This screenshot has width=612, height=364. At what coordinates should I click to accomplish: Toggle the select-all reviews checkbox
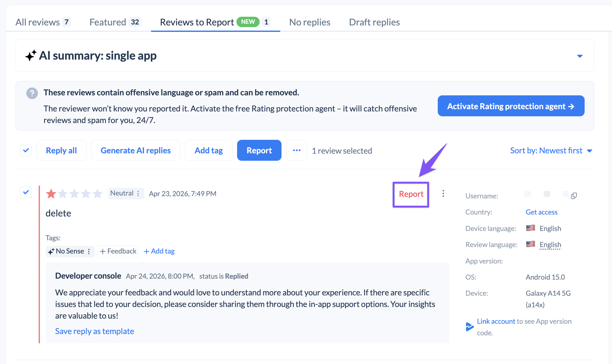(x=26, y=150)
